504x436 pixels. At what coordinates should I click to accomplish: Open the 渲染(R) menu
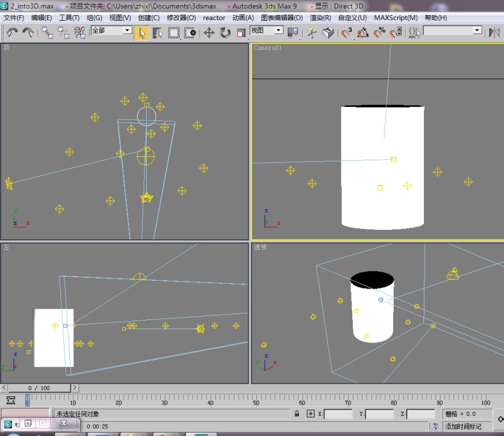pyautogui.click(x=320, y=17)
